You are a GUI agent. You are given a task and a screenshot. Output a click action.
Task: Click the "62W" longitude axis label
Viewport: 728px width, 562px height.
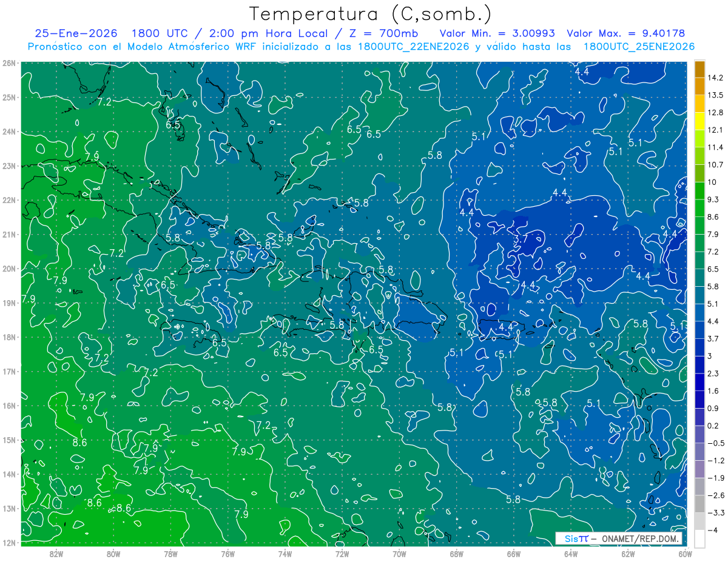tap(628, 554)
